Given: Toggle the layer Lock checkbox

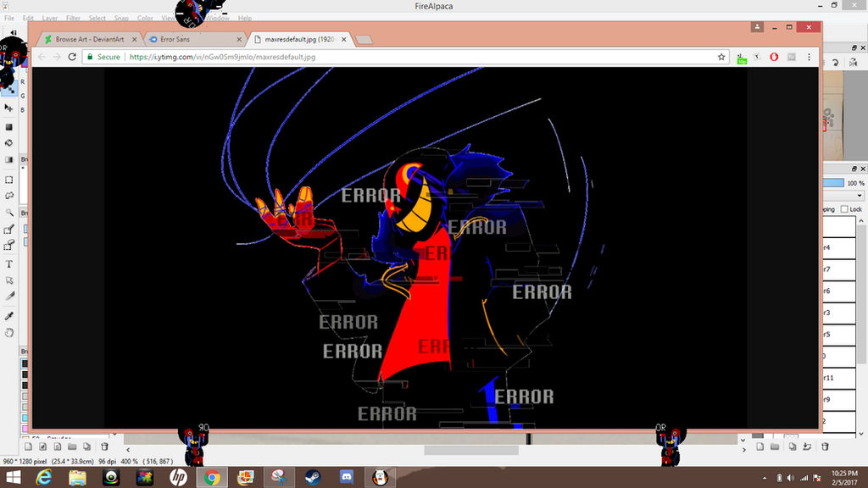Looking at the screenshot, I should click(844, 209).
